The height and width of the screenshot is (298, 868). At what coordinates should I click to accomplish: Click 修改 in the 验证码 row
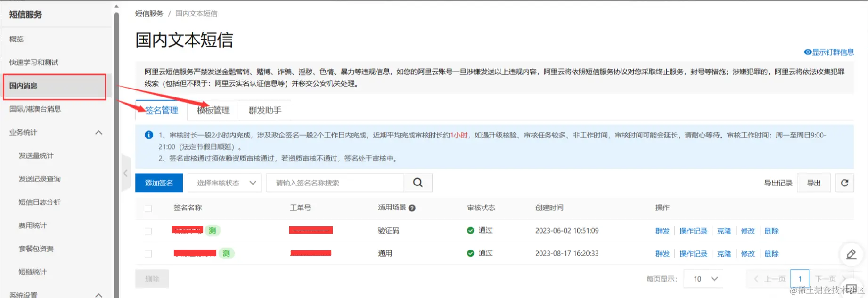(748, 231)
